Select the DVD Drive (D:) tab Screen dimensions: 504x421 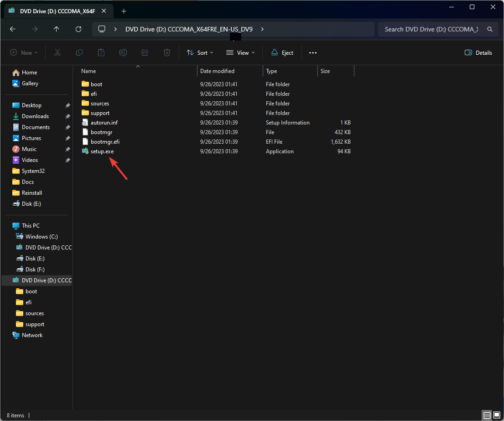pos(59,10)
